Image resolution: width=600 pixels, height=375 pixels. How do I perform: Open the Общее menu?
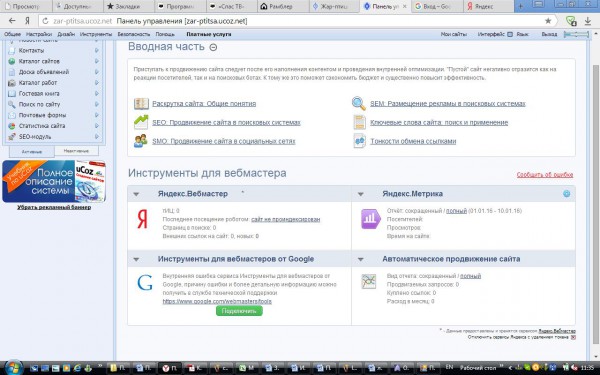point(12,34)
